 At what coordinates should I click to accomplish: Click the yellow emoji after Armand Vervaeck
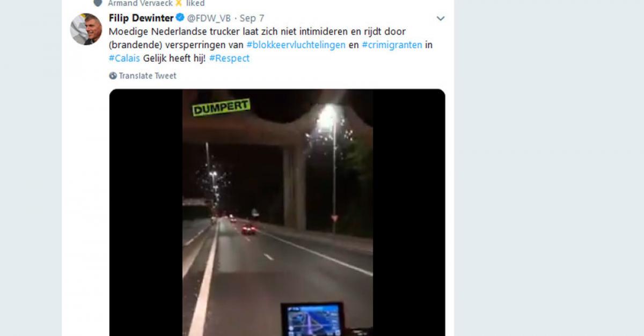179,3
